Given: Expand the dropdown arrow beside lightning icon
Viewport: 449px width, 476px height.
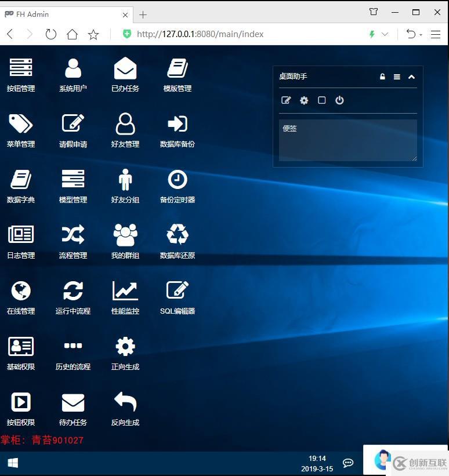Looking at the screenshot, I should (x=385, y=34).
